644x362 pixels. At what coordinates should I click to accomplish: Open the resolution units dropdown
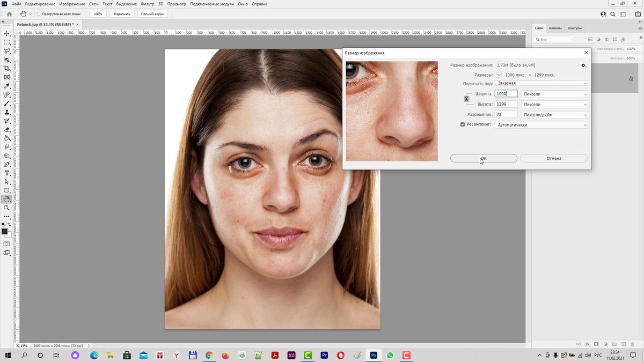pyautogui.click(x=554, y=115)
